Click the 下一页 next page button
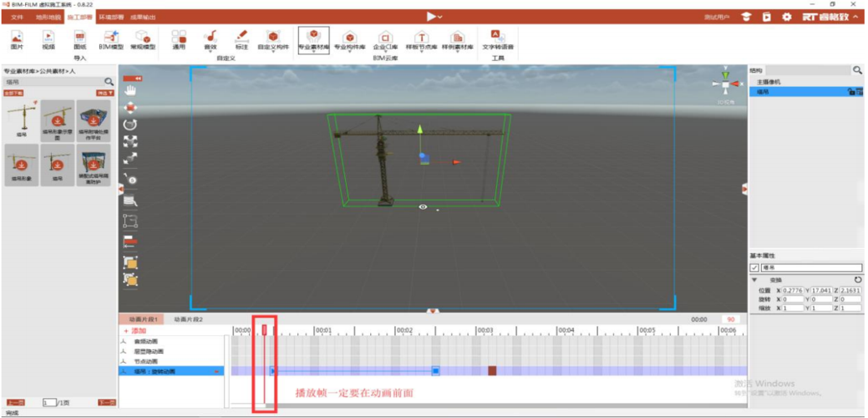 [x=106, y=403]
